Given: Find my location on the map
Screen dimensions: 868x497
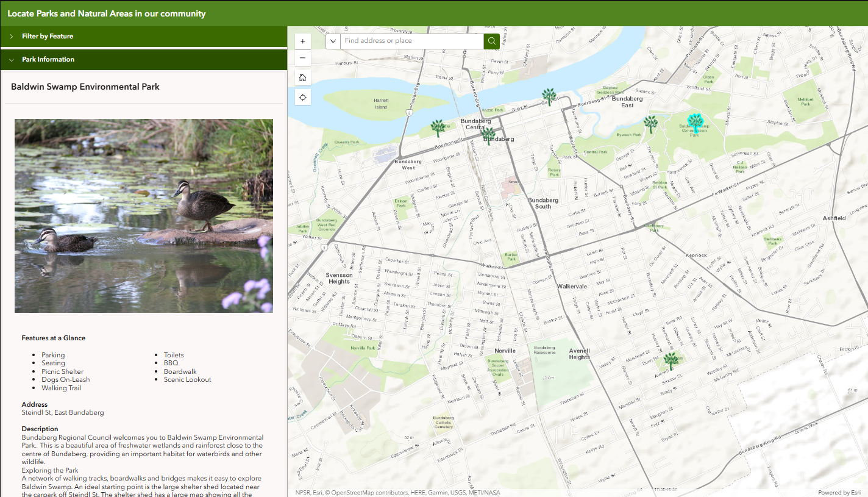Looking at the screenshot, I should (302, 97).
